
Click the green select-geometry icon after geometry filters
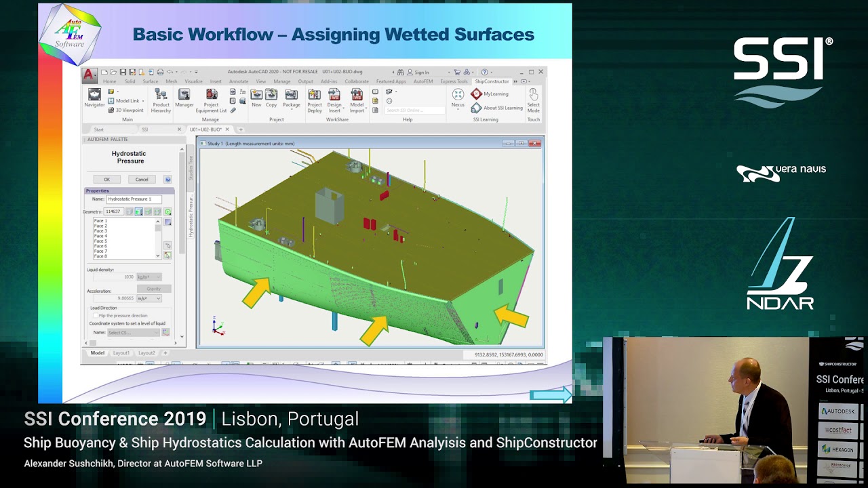[167, 212]
